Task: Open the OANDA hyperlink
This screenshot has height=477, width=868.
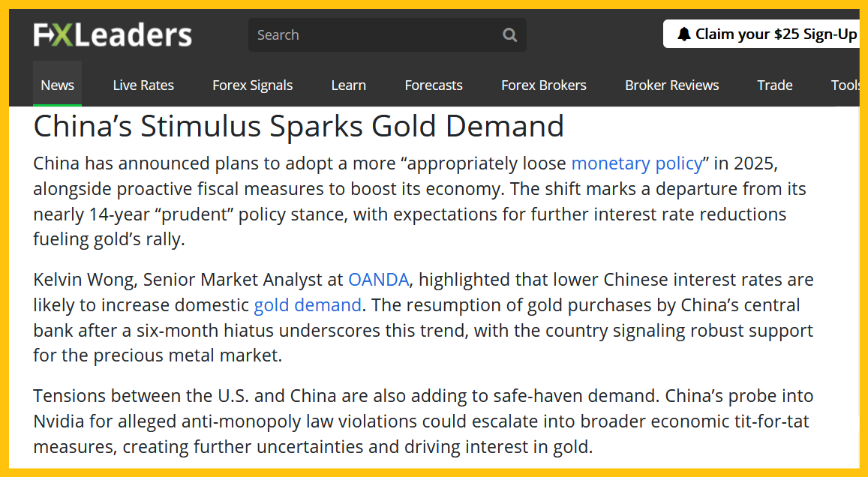Action: 378,280
